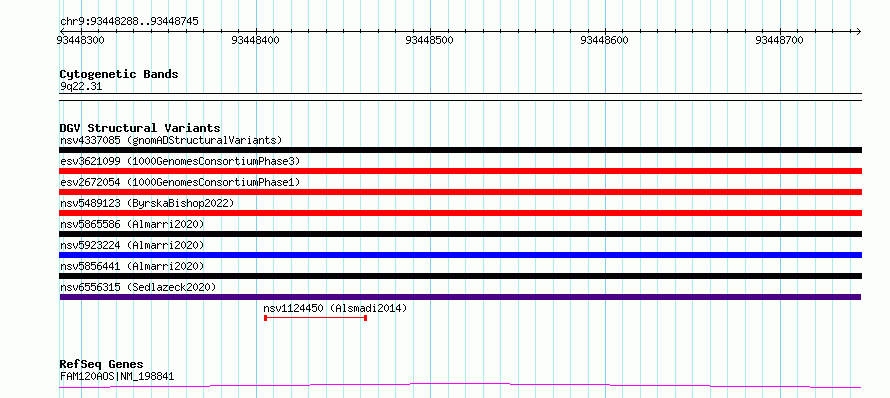The width and height of the screenshot is (890, 398).
Task: Click the 93448400 ruler position label
Action: pyautogui.click(x=255, y=40)
